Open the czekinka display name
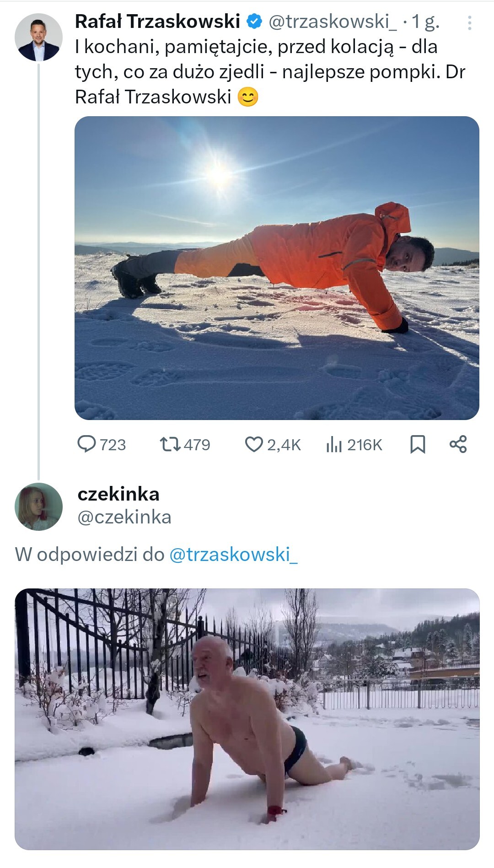 point(118,494)
